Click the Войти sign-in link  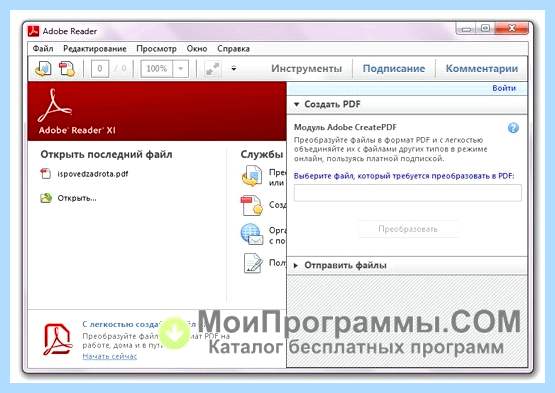point(504,88)
